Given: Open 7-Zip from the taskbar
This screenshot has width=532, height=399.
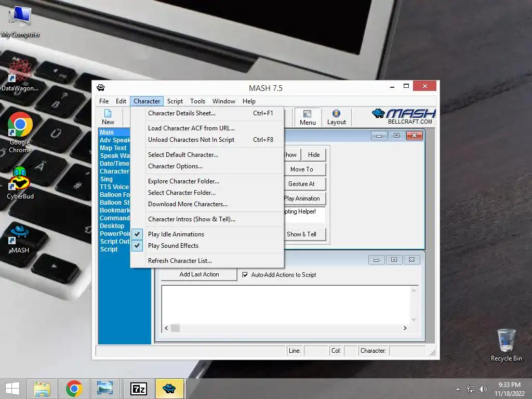Looking at the screenshot, I should click(138, 389).
